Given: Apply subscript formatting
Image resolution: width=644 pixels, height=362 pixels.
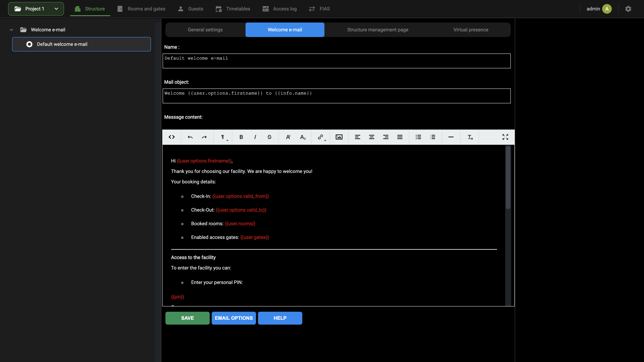Looking at the screenshot, I should [302, 137].
